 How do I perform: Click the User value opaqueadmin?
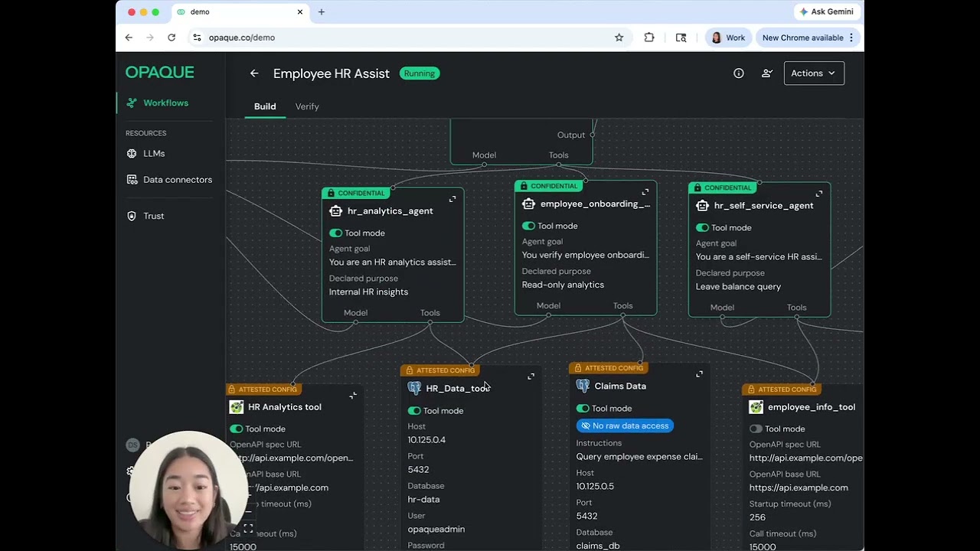tap(436, 529)
